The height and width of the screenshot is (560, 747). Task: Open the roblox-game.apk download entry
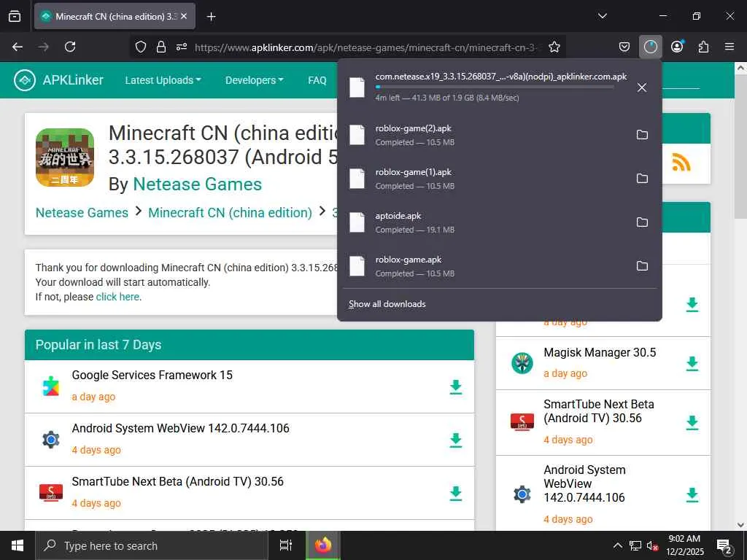pyautogui.click(x=484, y=266)
